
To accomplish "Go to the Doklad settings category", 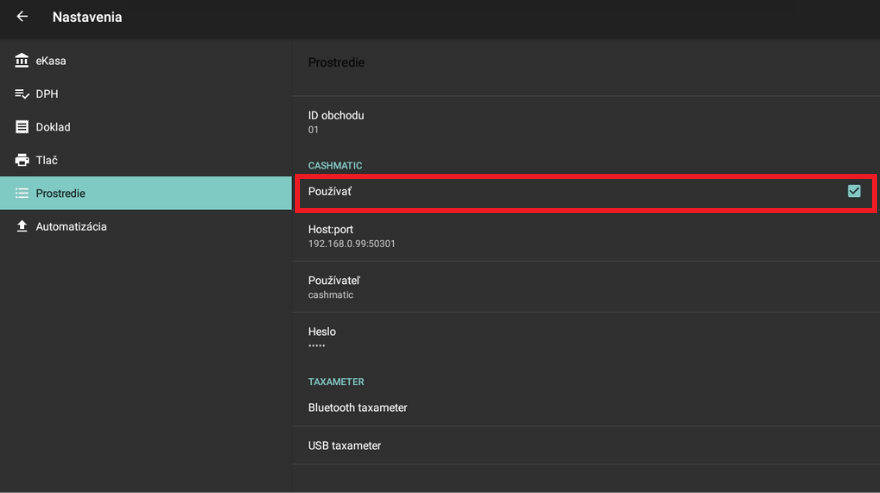I will pyautogui.click(x=53, y=127).
